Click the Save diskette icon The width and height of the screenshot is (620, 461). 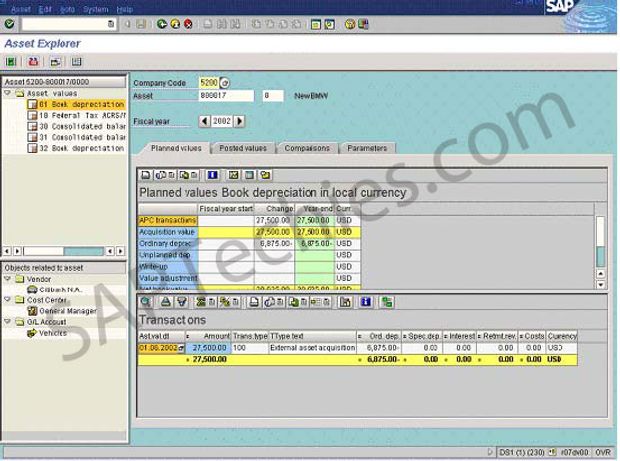pos(141,24)
